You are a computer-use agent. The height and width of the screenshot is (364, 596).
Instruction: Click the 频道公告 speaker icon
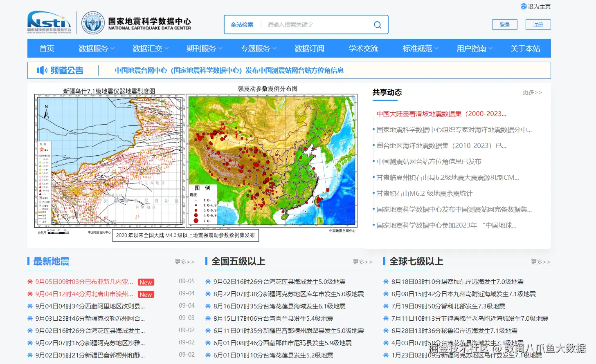click(x=42, y=70)
